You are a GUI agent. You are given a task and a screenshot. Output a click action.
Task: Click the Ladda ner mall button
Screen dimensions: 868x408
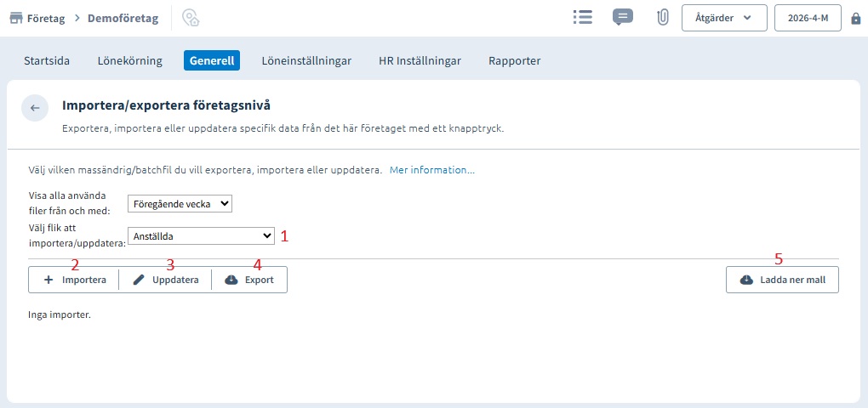point(782,280)
